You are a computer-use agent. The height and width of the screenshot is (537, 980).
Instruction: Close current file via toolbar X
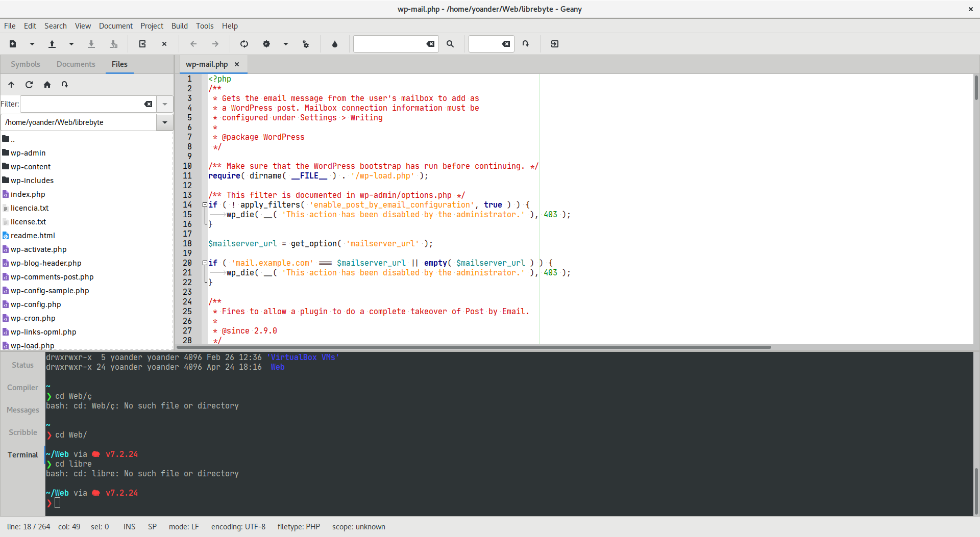coord(164,44)
